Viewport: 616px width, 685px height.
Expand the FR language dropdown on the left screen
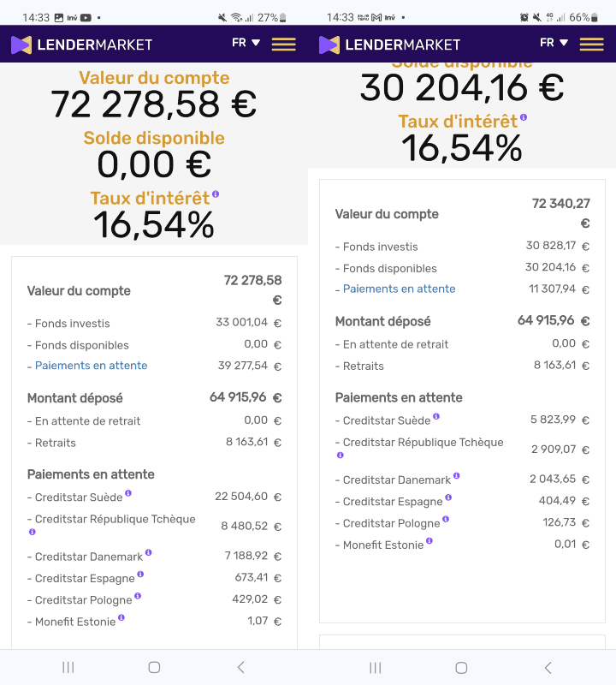(246, 43)
